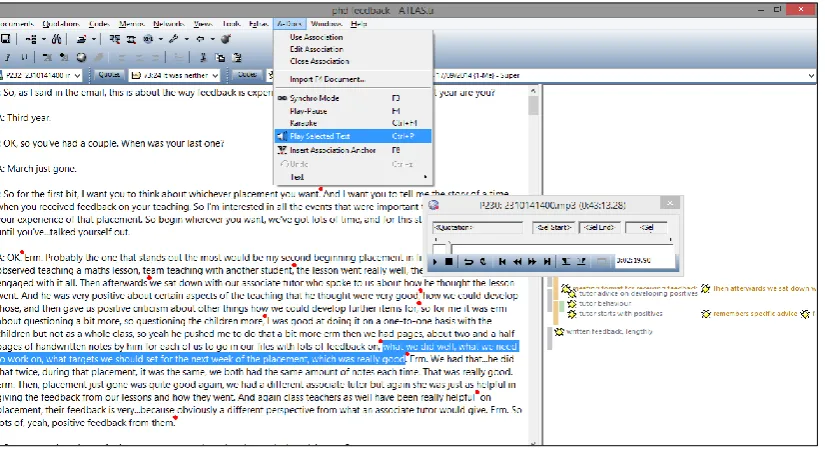
Task: Click the Play Selected Text menu entry
Action: point(353,136)
